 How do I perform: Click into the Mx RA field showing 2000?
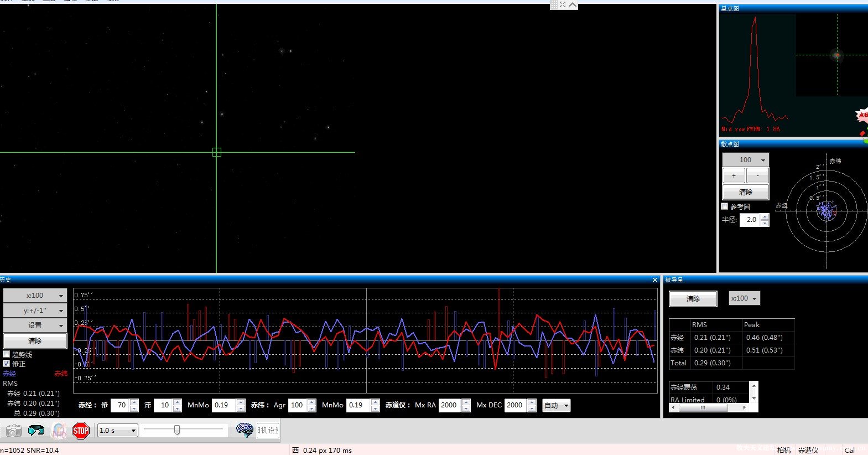pos(450,405)
